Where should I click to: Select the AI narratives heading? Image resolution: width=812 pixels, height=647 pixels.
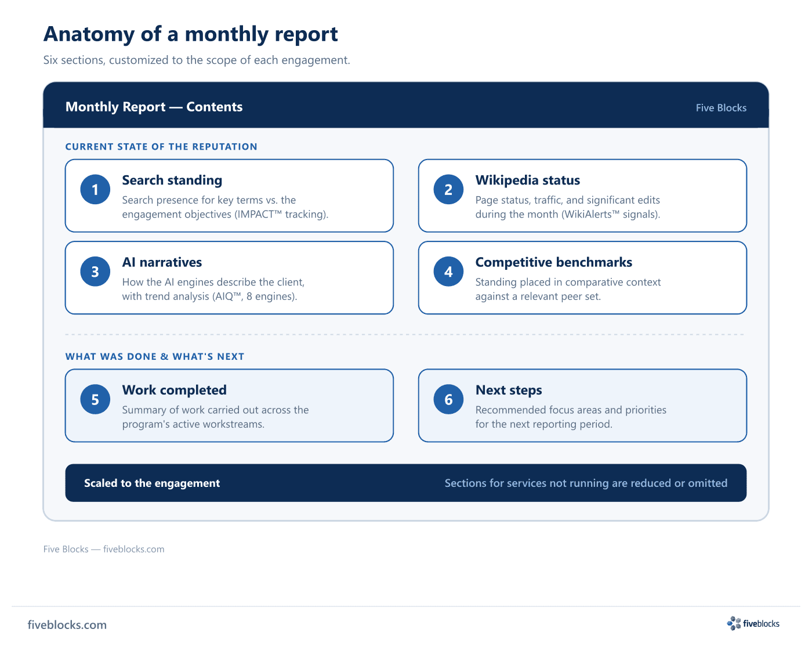click(x=162, y=262)
